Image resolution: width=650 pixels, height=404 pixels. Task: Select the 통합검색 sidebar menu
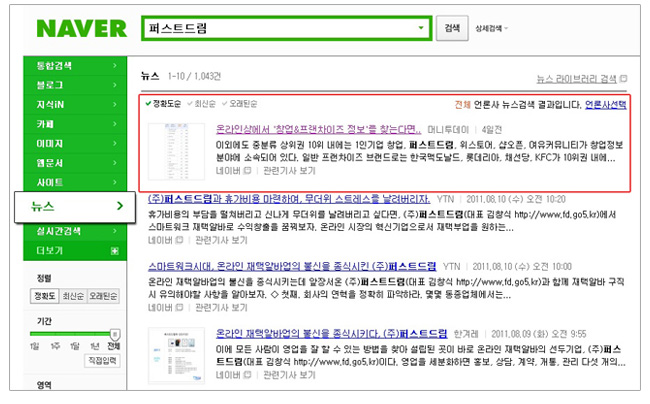[x=75, y=65]
